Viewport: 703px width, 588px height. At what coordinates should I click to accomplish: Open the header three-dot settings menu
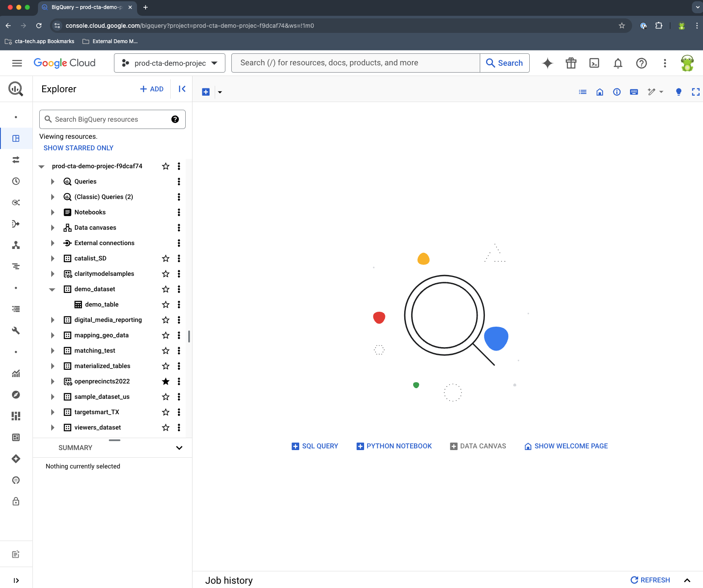tap(665, 63)
